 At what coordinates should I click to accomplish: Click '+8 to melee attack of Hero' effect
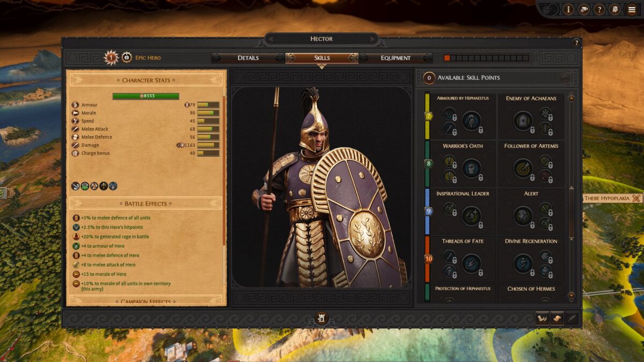tap(108, 265)
